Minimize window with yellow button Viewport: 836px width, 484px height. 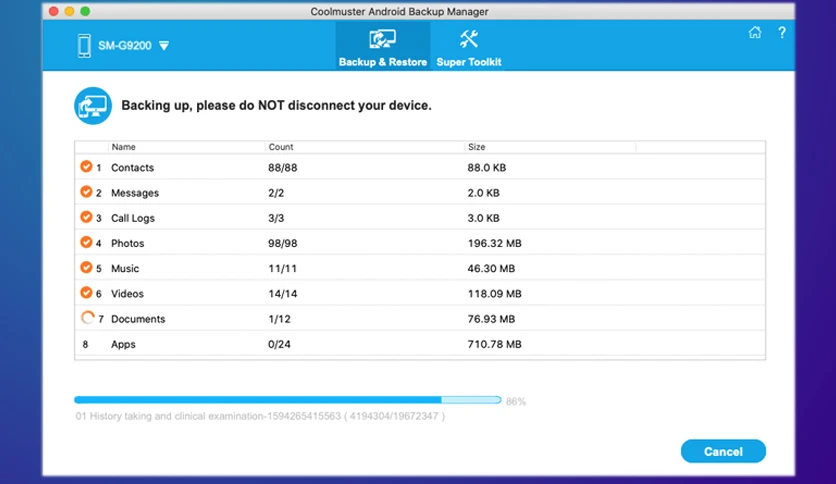(x=69, y=11)
